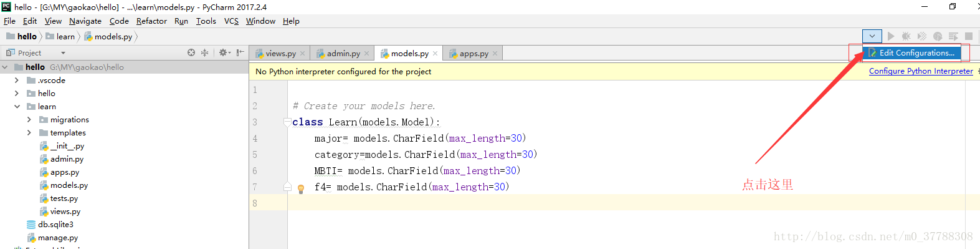Viewport: 980px width, 249px height.
Task: Expand the templates folder
Action: tap(29, 132)
